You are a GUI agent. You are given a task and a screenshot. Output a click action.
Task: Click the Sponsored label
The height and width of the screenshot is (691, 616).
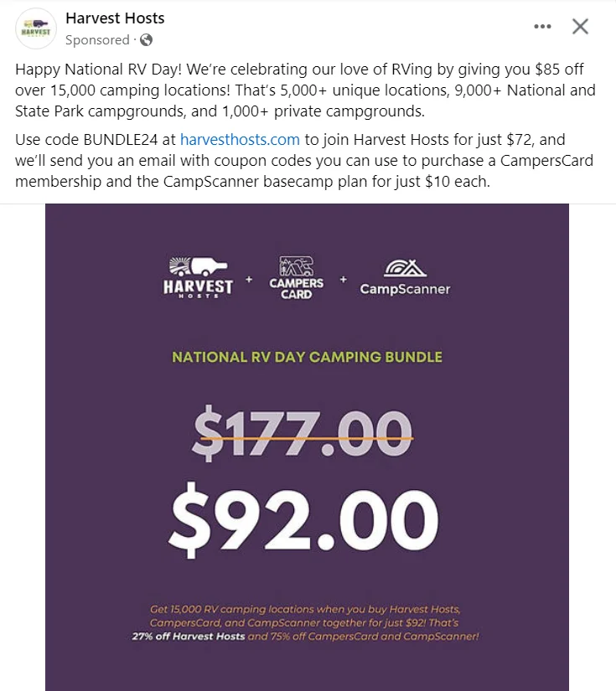(x=97, y=40)
